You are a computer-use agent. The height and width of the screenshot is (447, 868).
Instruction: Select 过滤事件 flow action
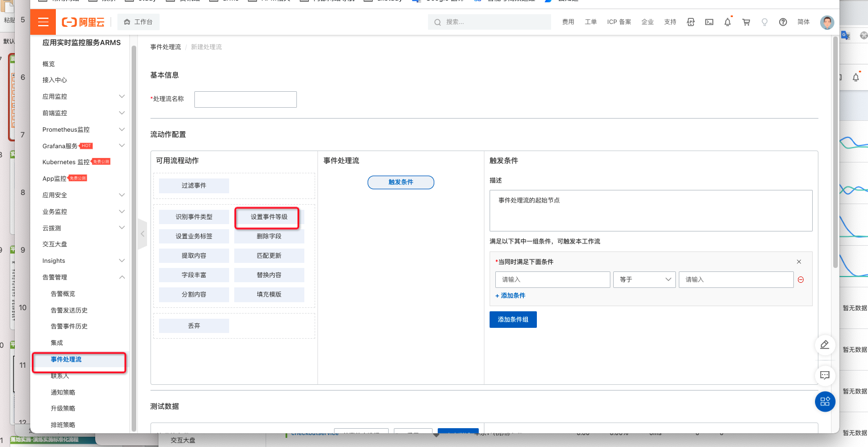pos(194,185)
